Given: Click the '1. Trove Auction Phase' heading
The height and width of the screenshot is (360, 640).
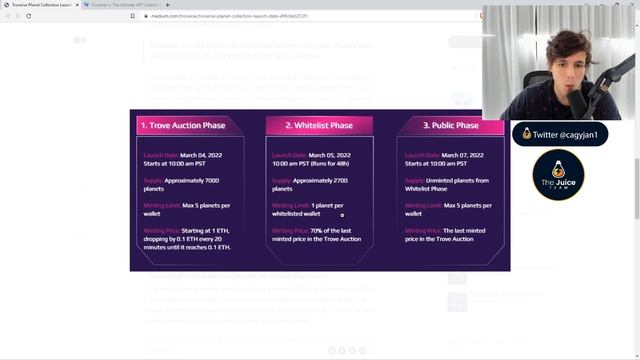Looking at the screenshot, I should coord(183,125).
